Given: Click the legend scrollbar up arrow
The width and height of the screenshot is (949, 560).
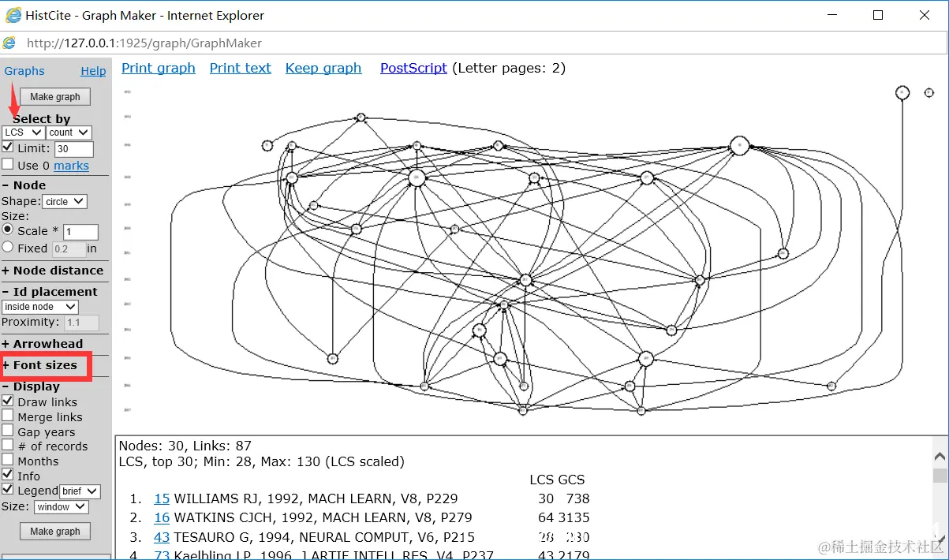Looking at the screenshot, I should 940,457.
